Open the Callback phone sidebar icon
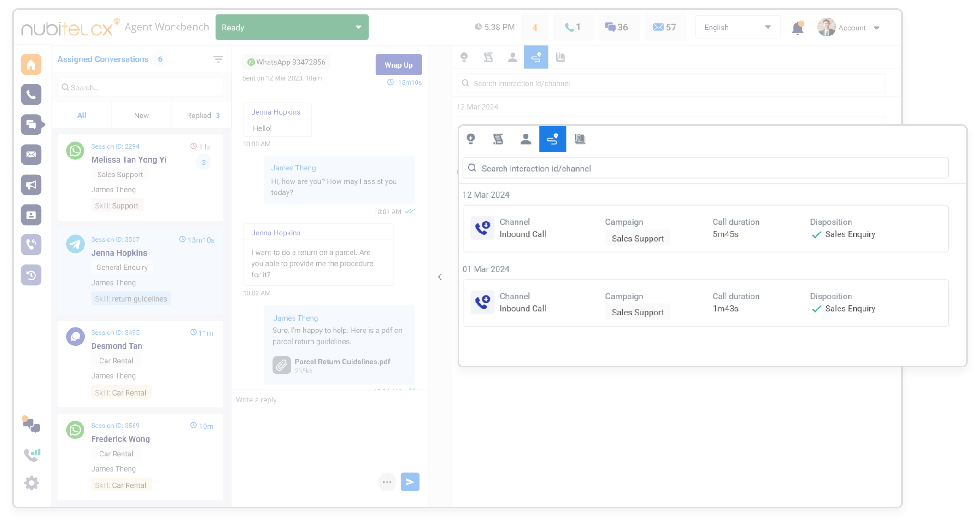 31,245
